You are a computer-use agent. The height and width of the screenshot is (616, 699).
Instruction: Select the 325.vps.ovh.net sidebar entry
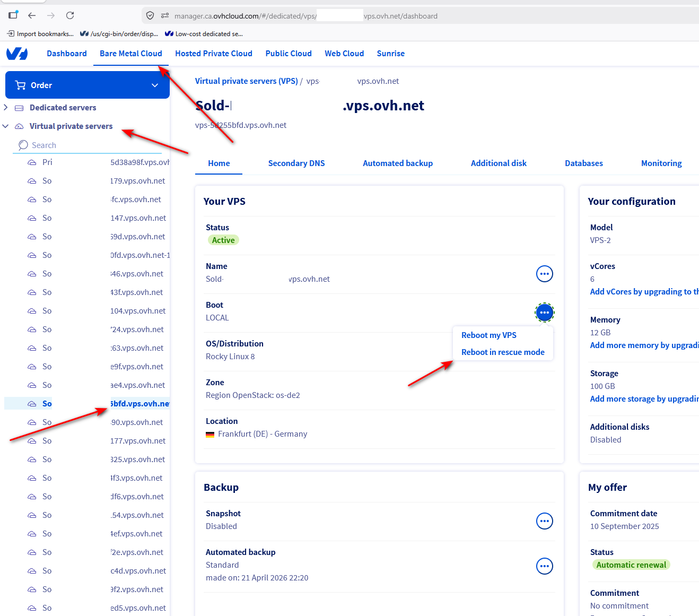(87, 459)
